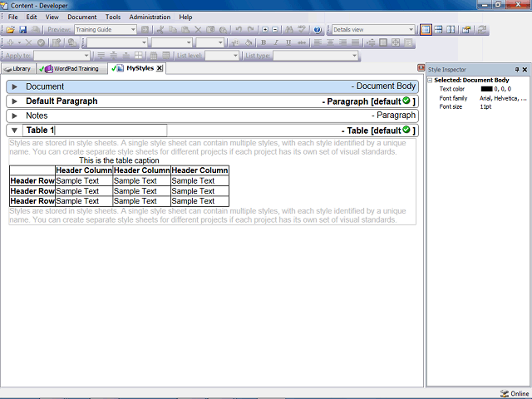Open the Apply to dropdown
Image resolution: width=532 pixels, height=399 pixels.
click(x=86, y=56)
